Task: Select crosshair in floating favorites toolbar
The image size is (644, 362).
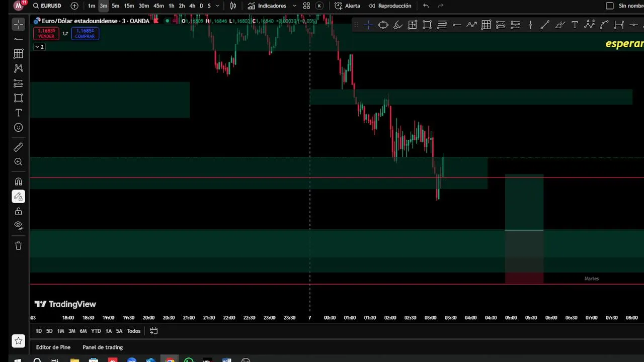Action: pos(368,25)
